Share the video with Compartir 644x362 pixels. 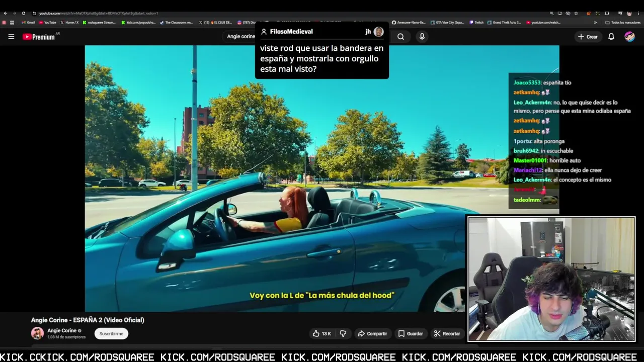[x=372, y=333]
